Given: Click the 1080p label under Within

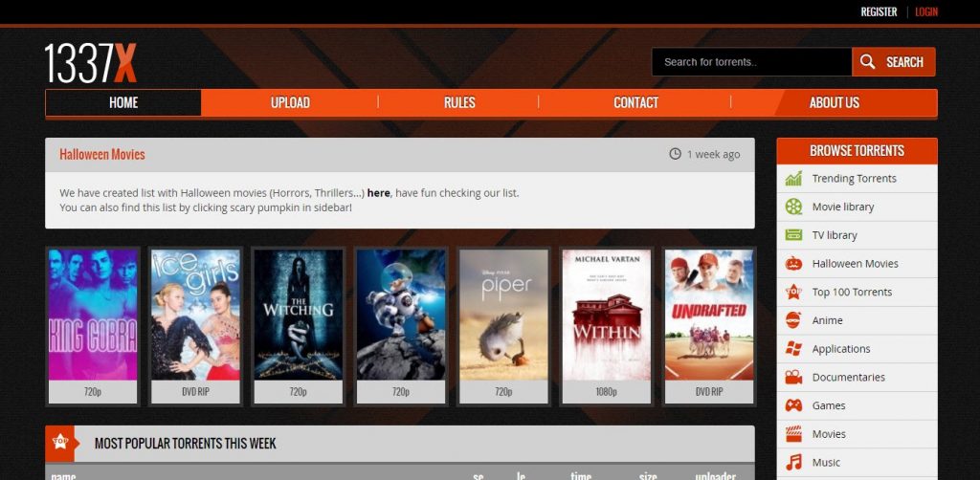Looking at the screenshot, I should (x=606, y=392).
